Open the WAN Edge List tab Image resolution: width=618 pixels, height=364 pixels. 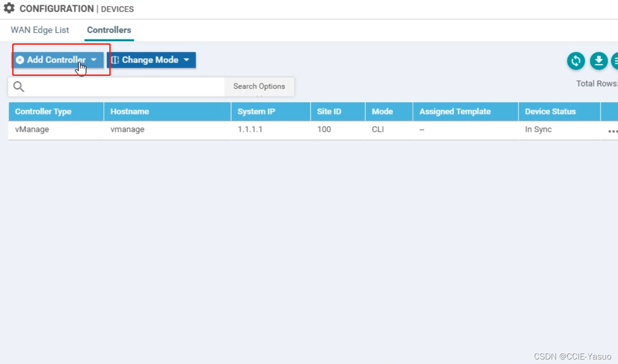click(x=40, y=30)
